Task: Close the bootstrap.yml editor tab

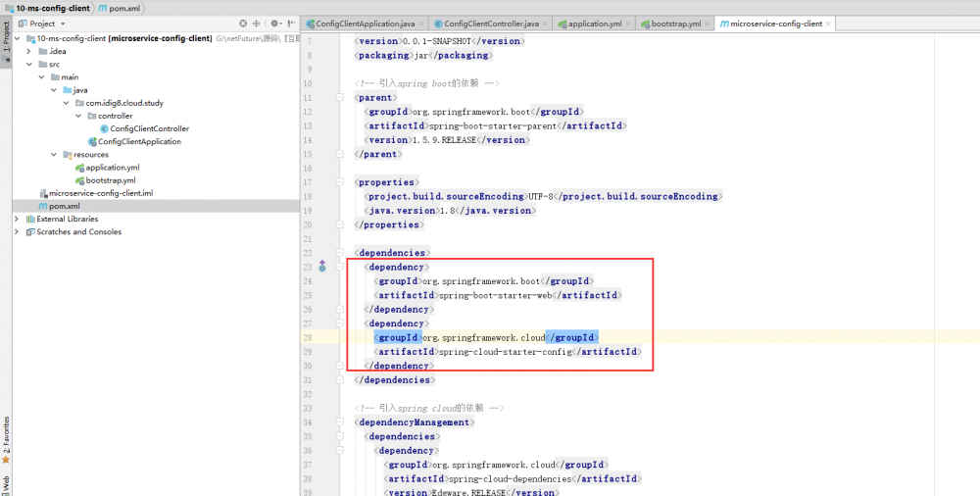Action: (707, 23)
